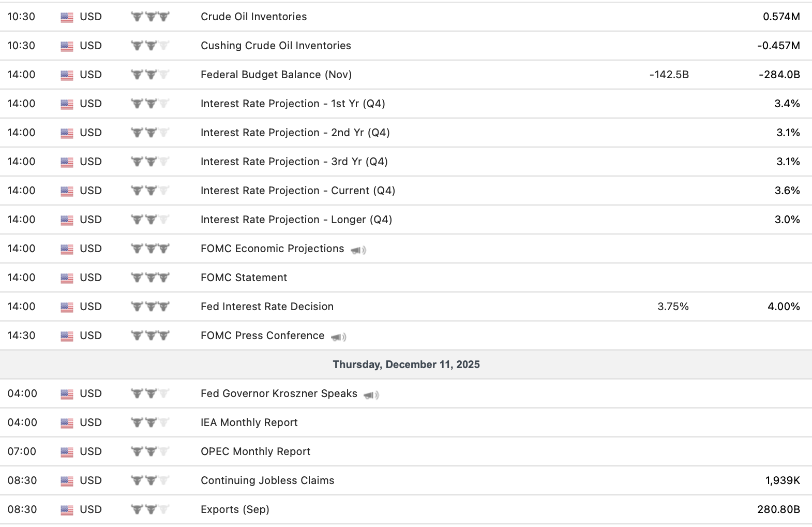Click the bull importance icons for Continuing Jobless Claims
The width and height of the screenshot is (812, 527).
[150, 480]
